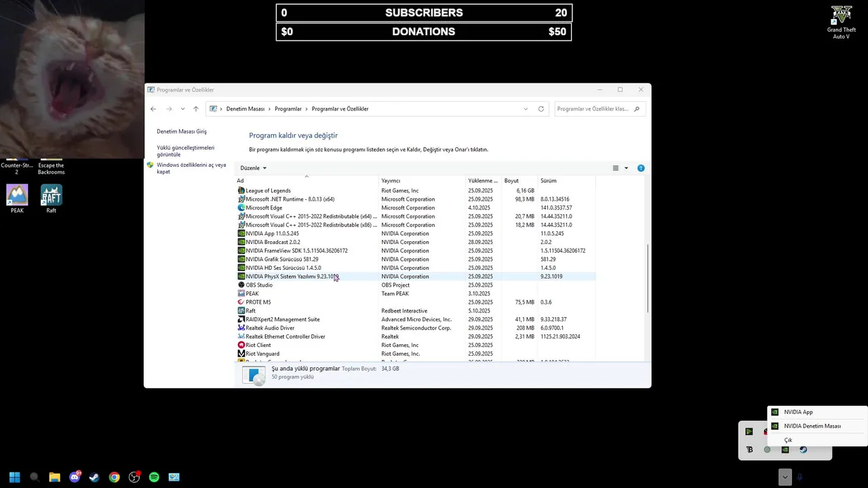Open Spotify from the taskbar
The image size is (868, 488).
click(154, 477)
